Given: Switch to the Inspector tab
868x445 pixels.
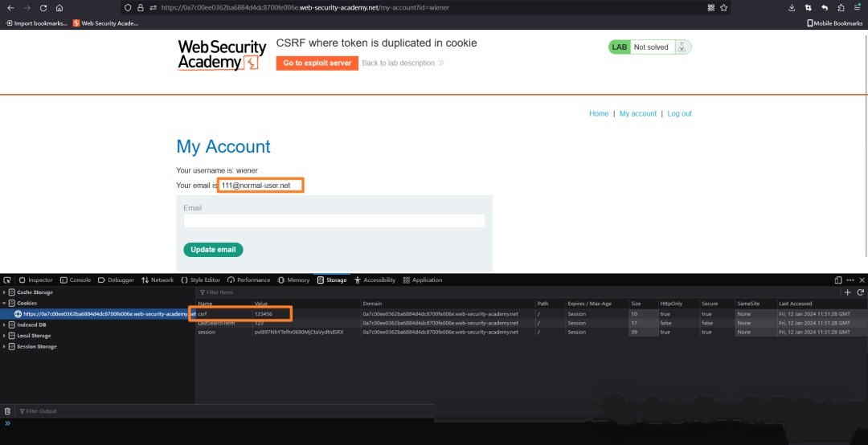Looking at the screenshot, I should [36, 280].
